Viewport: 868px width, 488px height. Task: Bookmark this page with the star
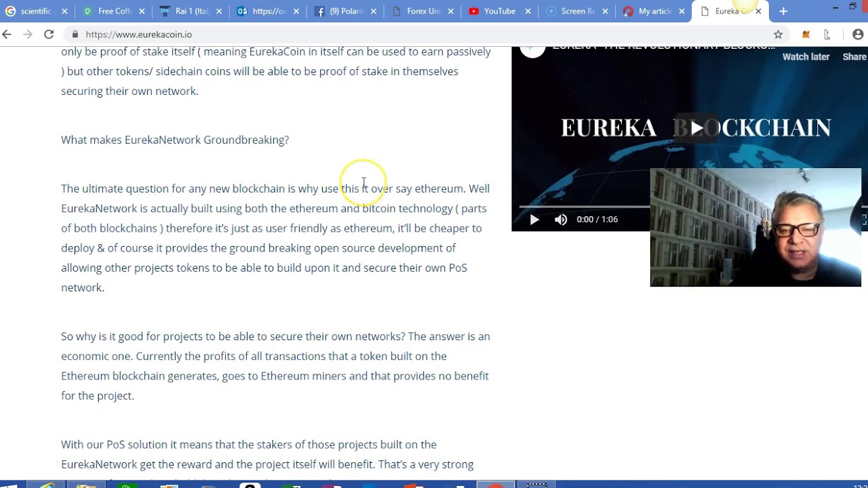pyautogui.click(x=778, y=35)
